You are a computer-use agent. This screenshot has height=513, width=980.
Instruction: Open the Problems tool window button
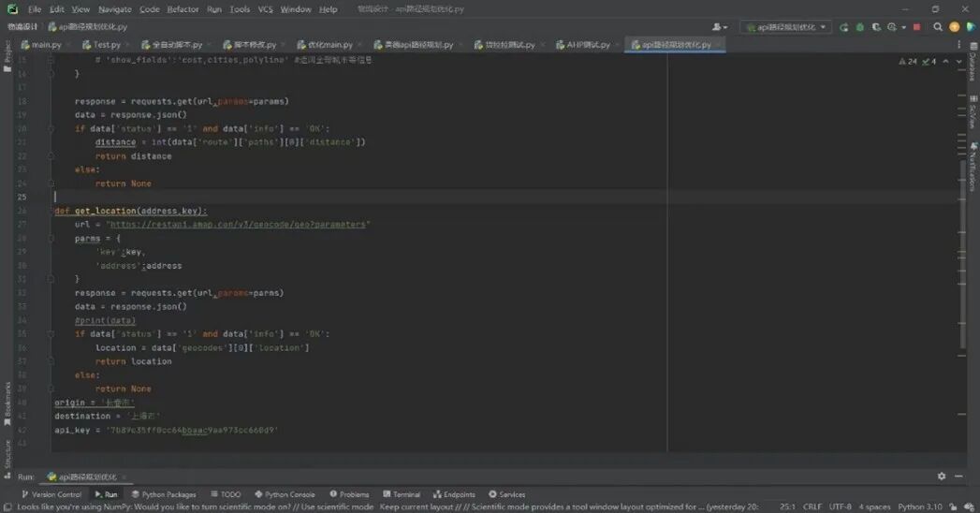349,494
